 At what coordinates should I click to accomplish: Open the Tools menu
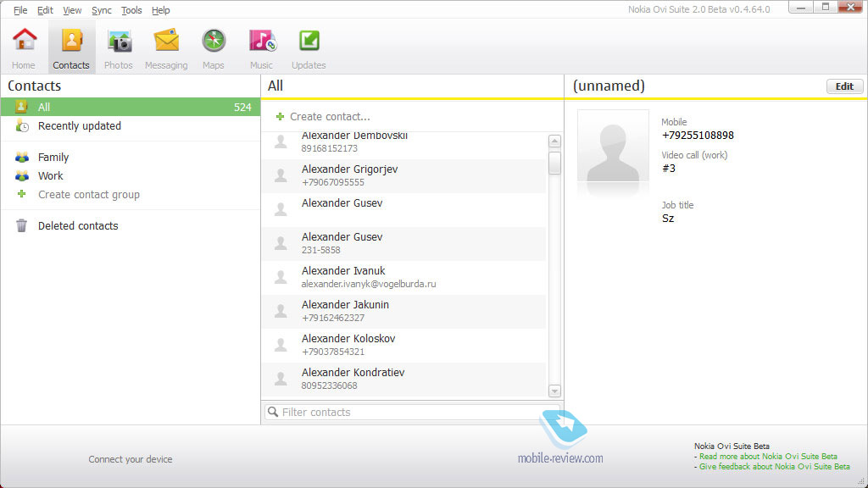tap(131, 10)
